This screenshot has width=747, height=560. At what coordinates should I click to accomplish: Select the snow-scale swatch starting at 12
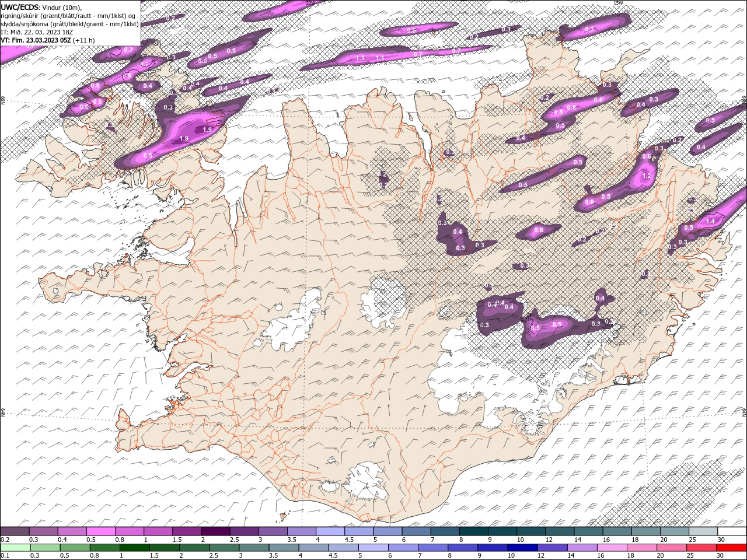click(559, 531)
